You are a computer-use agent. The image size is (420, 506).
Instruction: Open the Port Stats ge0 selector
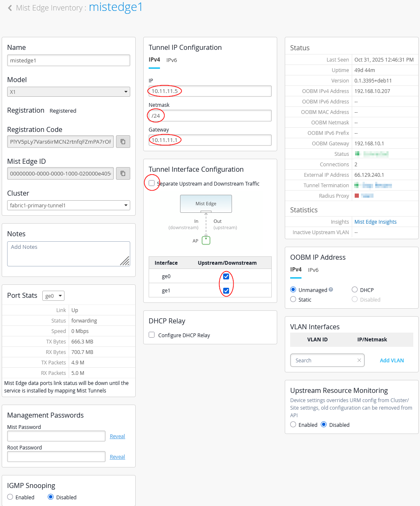[53, 296]
